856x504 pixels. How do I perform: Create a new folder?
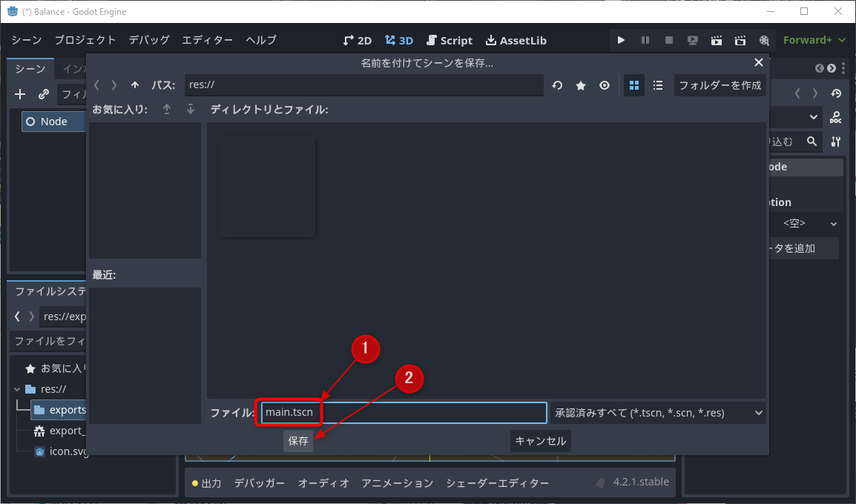click(720, 85)
